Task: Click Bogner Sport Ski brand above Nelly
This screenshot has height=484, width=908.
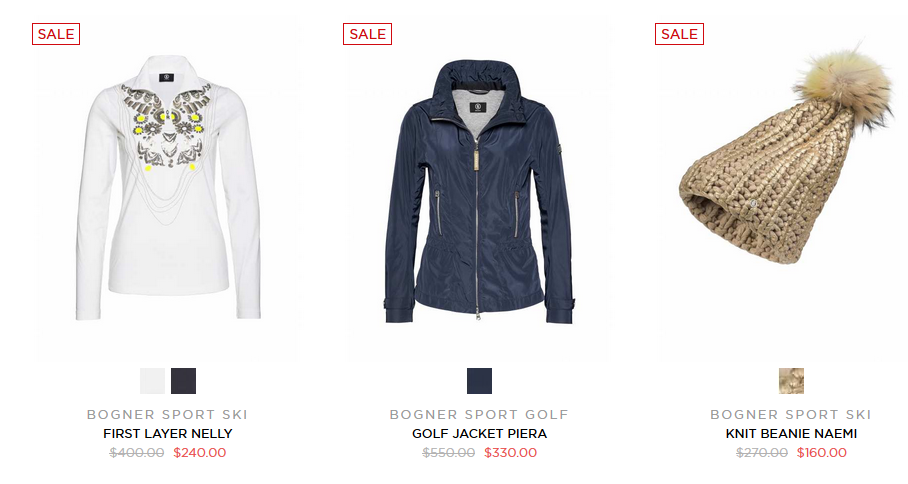Action: 167,415
